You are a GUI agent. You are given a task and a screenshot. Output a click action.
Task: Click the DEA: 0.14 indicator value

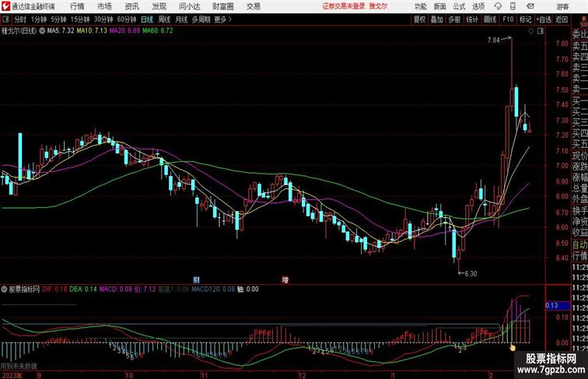[x=83, y=290]
